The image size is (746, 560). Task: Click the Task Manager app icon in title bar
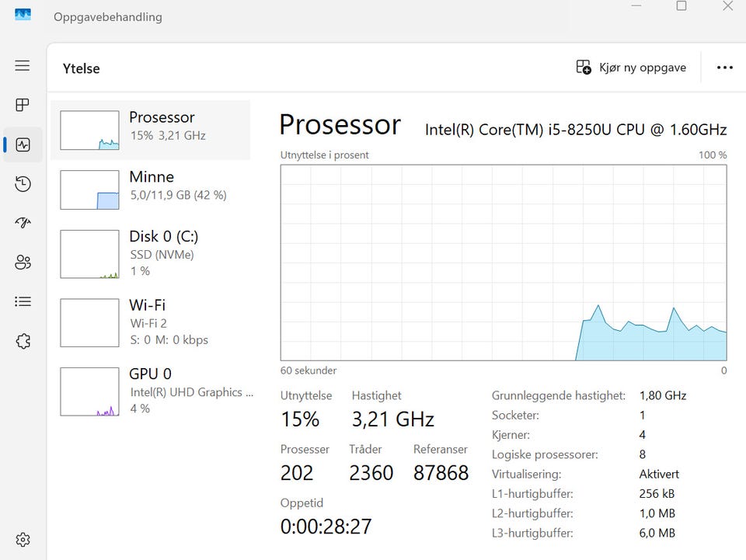tap(23, 15)
